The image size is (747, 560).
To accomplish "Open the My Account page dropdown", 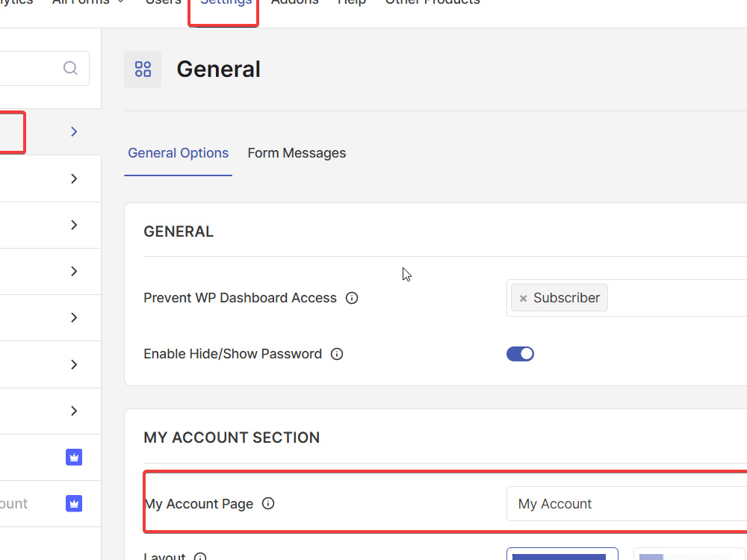I will tap(627, 504).
